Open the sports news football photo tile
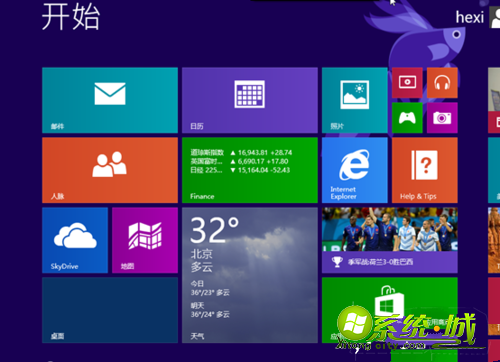Screen dimensions: 500x362 click(390, 240)
